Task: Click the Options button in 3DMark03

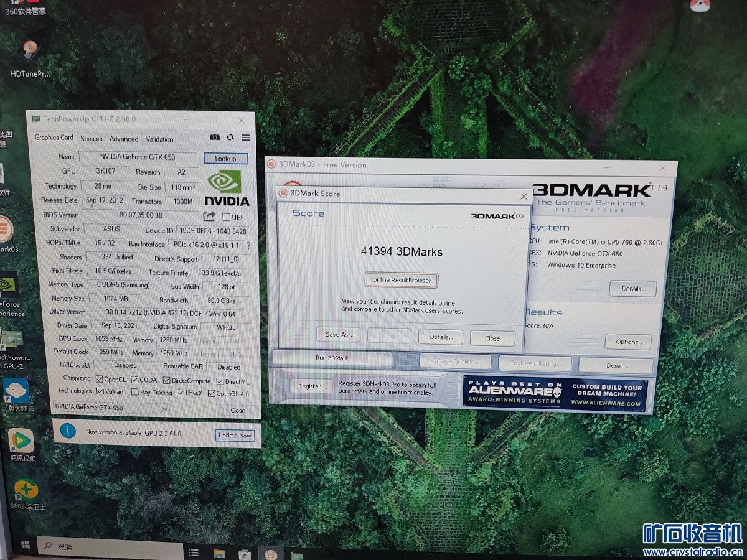Action: click(x=628, y=342)
